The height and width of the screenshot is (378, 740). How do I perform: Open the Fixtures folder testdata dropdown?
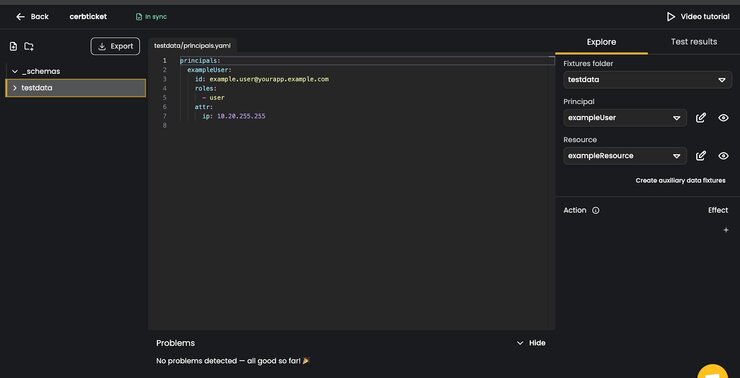(648, 80)
